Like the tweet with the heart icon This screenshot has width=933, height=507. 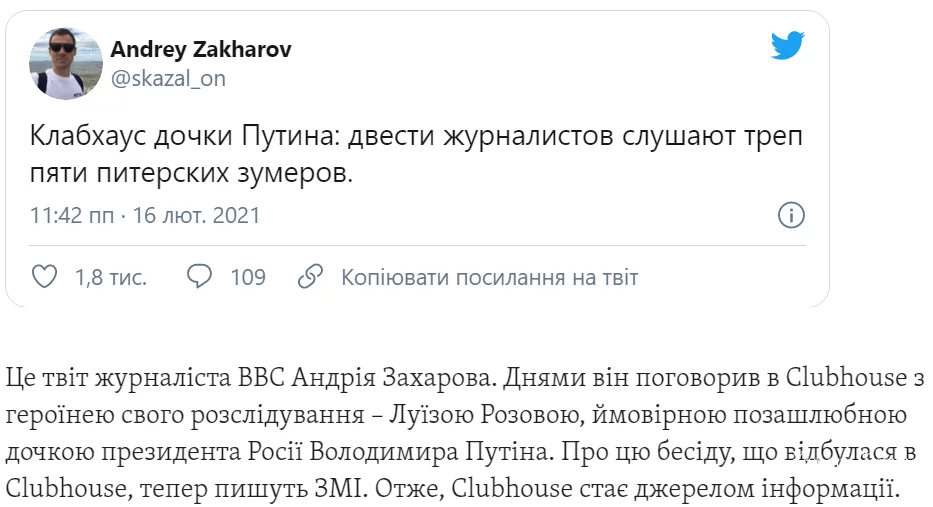(x=44, y=277)
